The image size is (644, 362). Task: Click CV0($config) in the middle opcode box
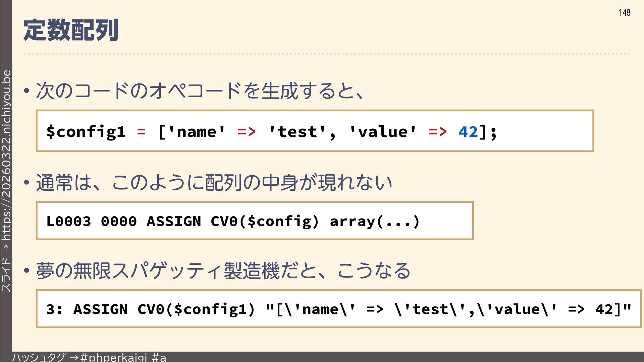click(265, 221)
